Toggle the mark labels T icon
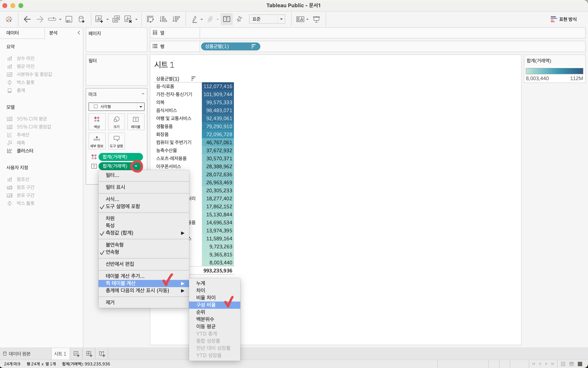This screenshot has height=368, width=588. pyautogui.click(x=226, y=19)
